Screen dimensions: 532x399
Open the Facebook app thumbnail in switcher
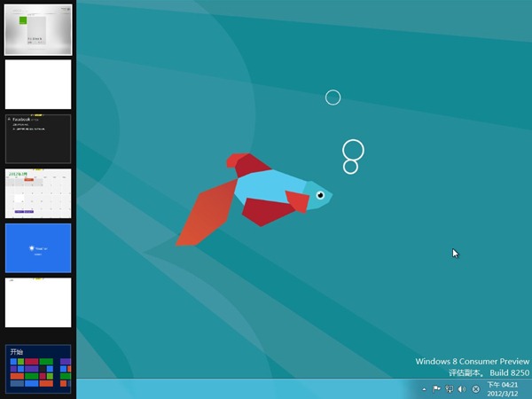tap(38, 139)
